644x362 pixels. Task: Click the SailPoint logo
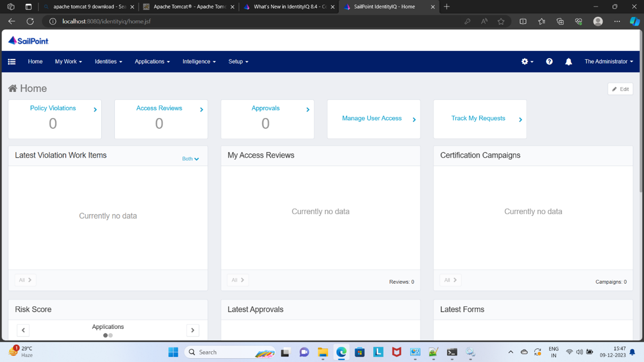point(28,40)
